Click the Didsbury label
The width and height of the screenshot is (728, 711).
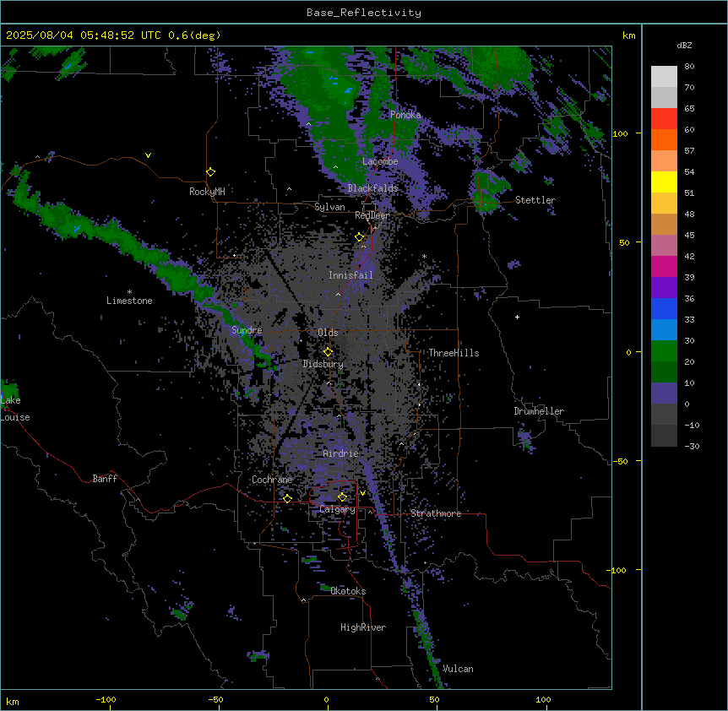pos(323,364)
